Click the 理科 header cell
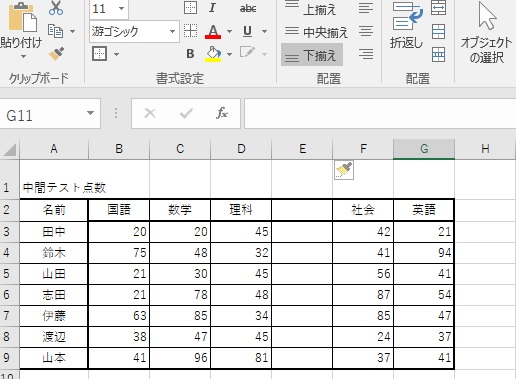516x379 pixels. pos(241,210)
